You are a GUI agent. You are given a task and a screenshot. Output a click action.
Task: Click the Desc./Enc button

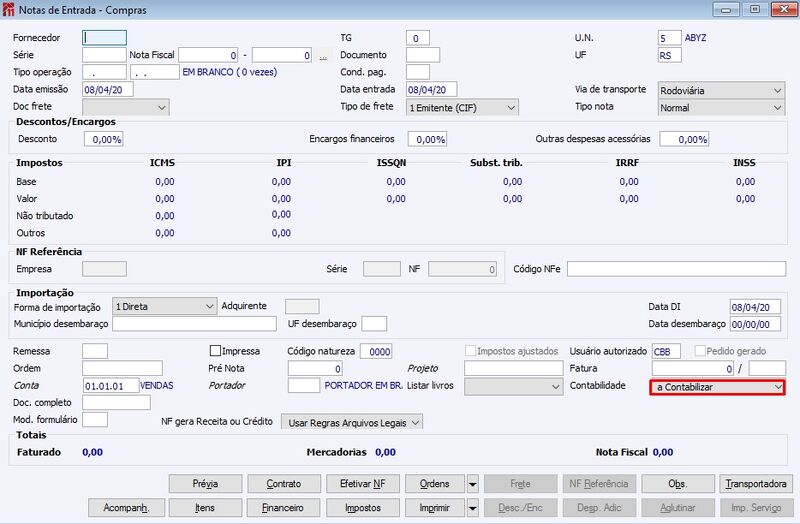pyautogui.click(x=520, y=508)
